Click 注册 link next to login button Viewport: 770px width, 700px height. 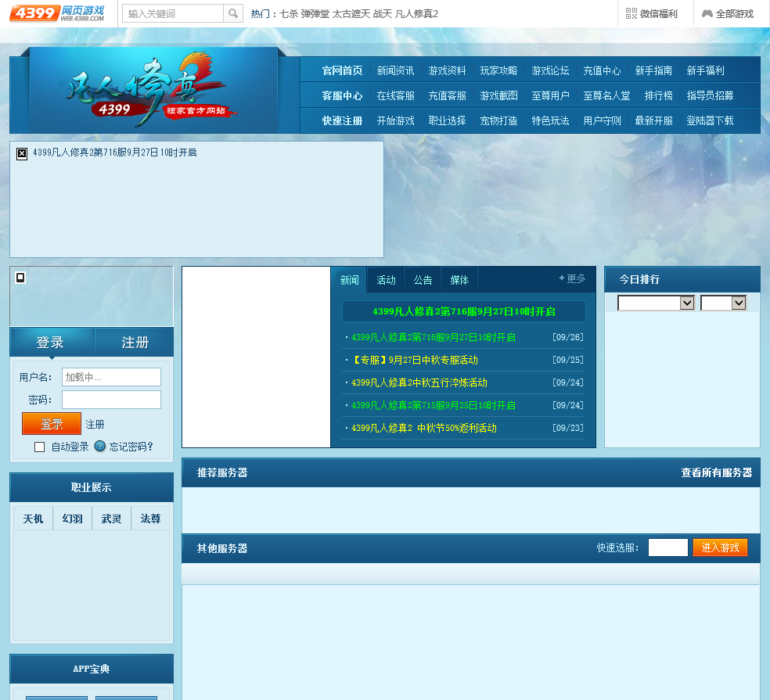[95, 424]
